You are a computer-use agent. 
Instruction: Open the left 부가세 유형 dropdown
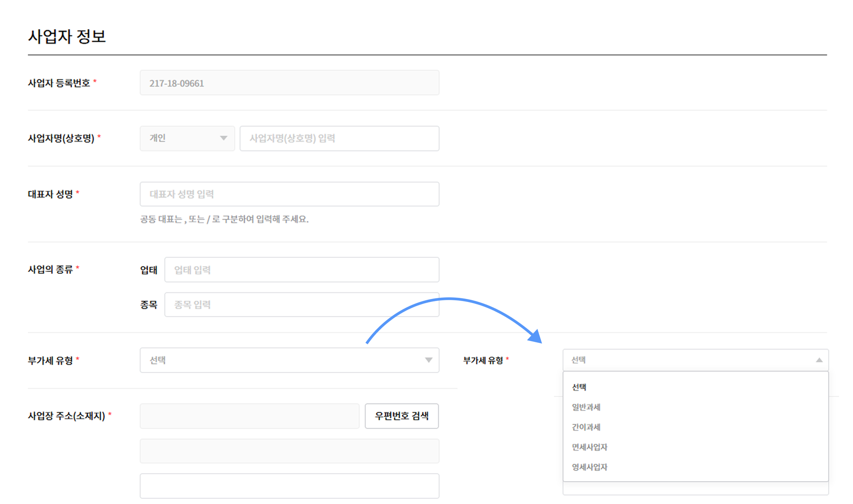(289, 360)
